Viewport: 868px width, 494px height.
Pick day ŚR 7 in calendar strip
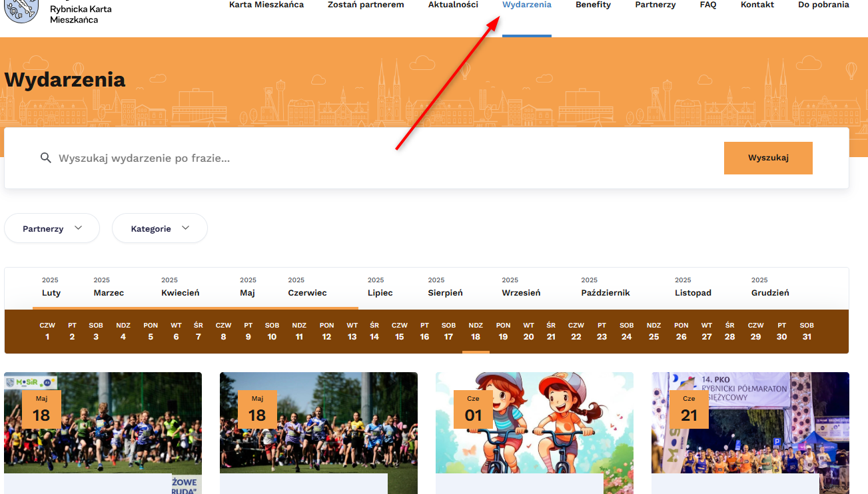(199, 331)
